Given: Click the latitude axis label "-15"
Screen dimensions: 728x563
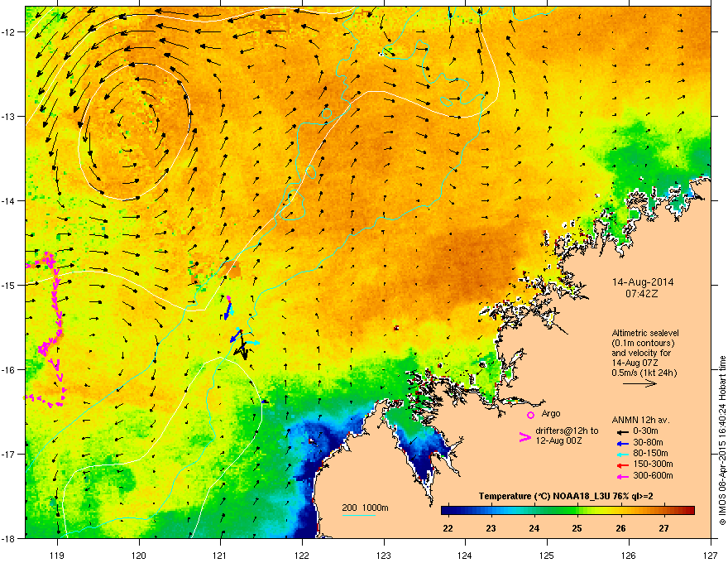Looking at the screenshot, I should 8,285.
